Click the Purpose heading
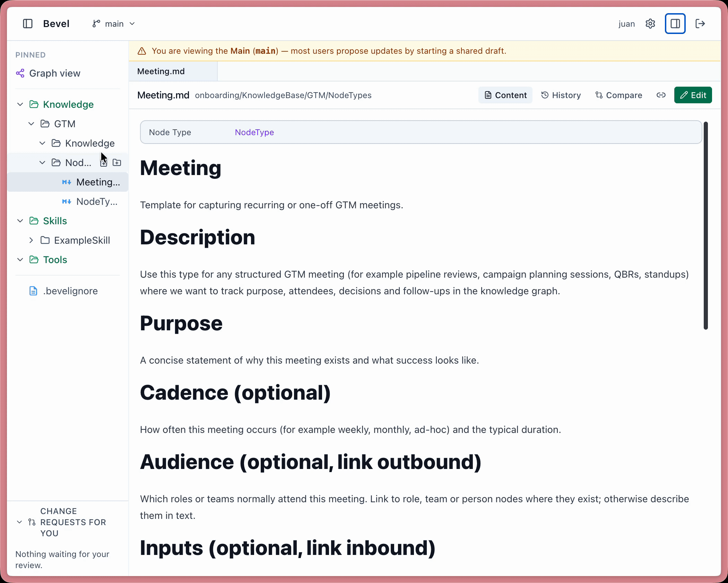This screenshot has height=583, width=728. coord(181,323)
